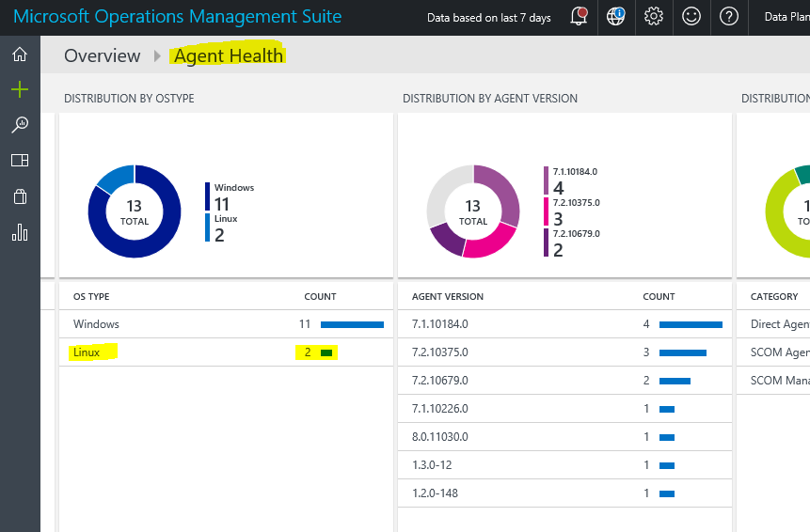The image size is (810, 532).
Task: Open the Settings gear icon
Action: [x=654, y=17]
